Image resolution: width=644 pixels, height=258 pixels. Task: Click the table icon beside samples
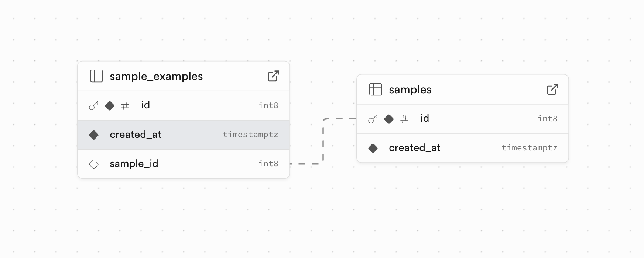point(376,90)
